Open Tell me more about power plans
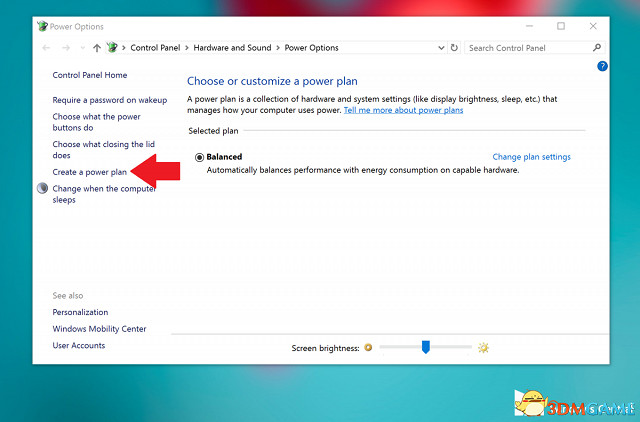The image size is (640, 422). click(403, 110)
